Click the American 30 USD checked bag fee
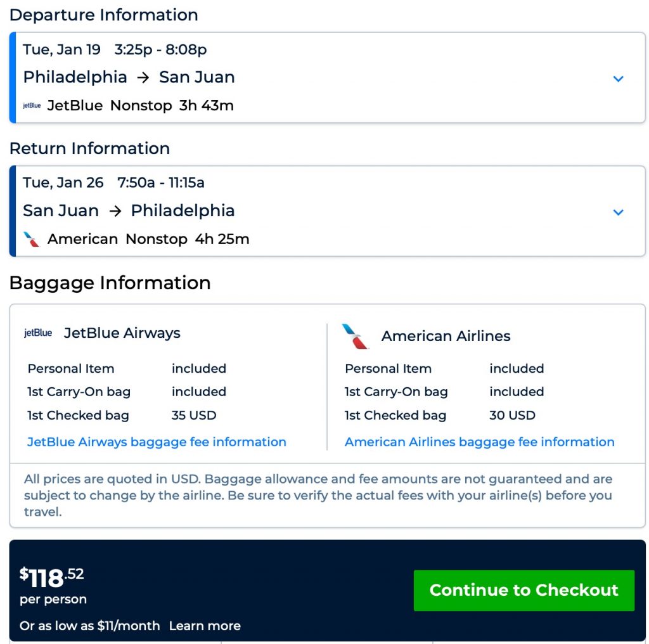 click(512, 415)
